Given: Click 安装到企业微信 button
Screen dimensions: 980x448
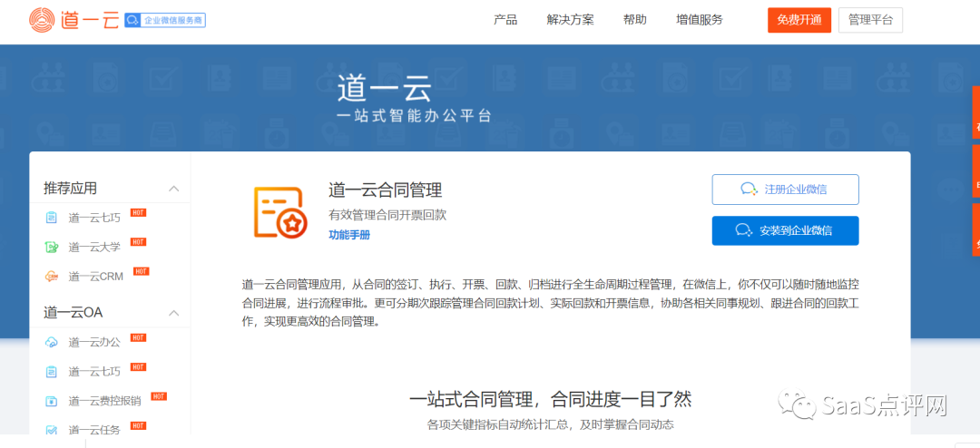Looking at the screenshot, I should [x=785, y=230].
